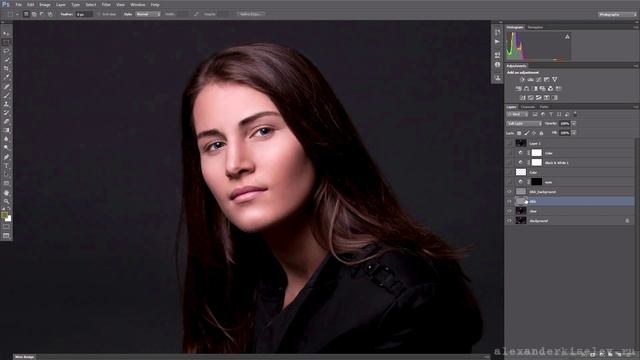Open the Photography workspace switcher
The height and width of the screenshot is (360, 640).
click(617, 14)
